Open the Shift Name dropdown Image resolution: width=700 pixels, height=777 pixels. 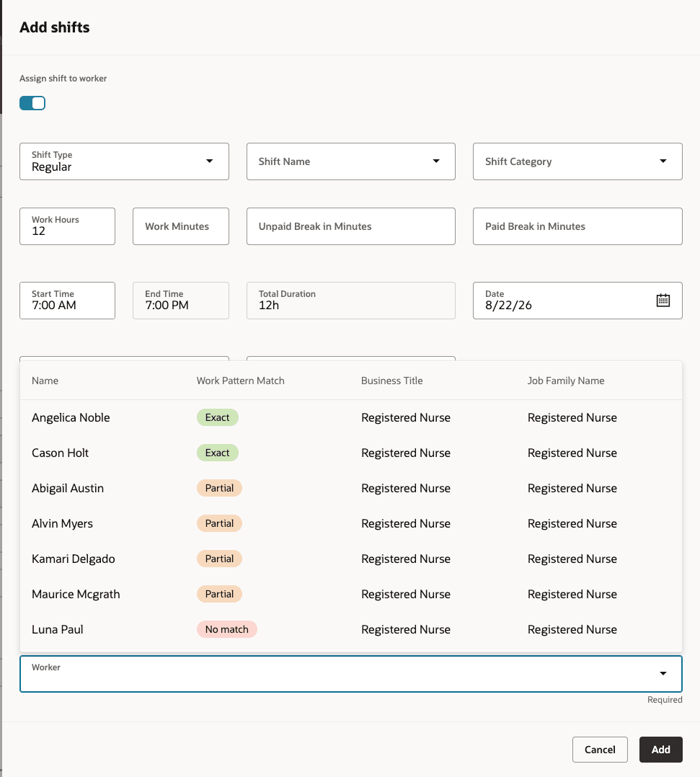pyautogui.click(x=350, y=161)
